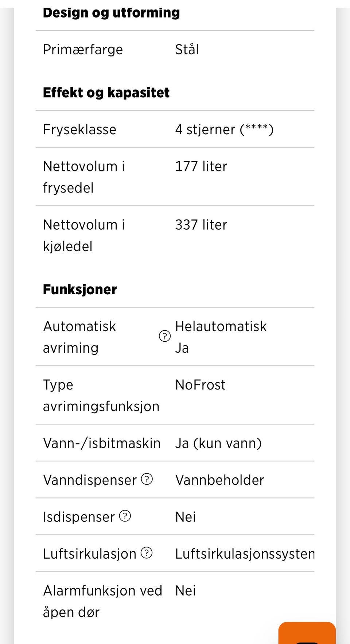Open help icon beside Automatisk avriming
350x644 pixels.
pos(165,336)
